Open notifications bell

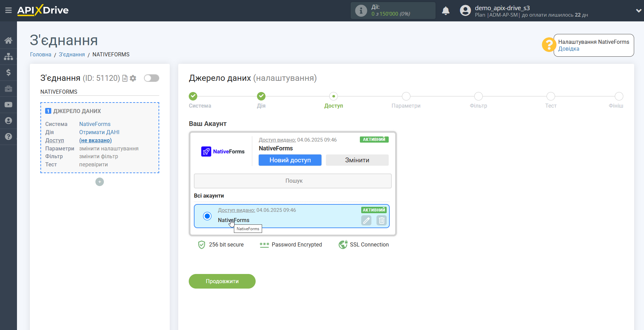point(446,11)
